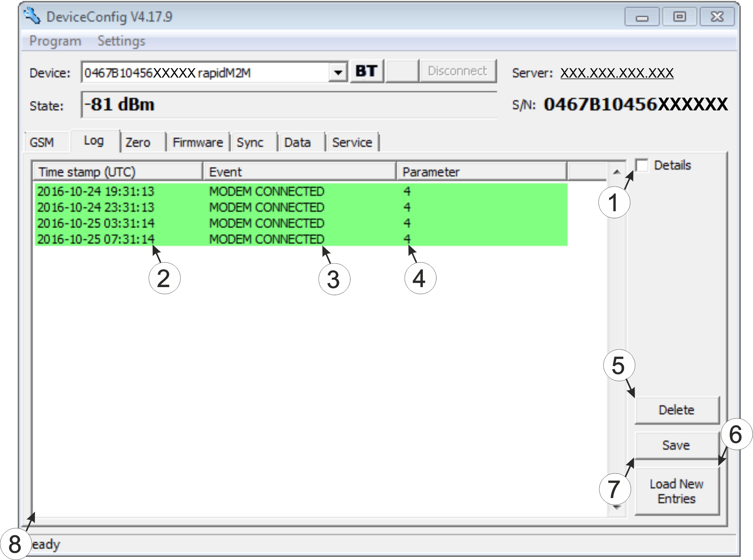Open the Settings menu
The height and width of the screenshot is (560, 753).
point(121,41)
